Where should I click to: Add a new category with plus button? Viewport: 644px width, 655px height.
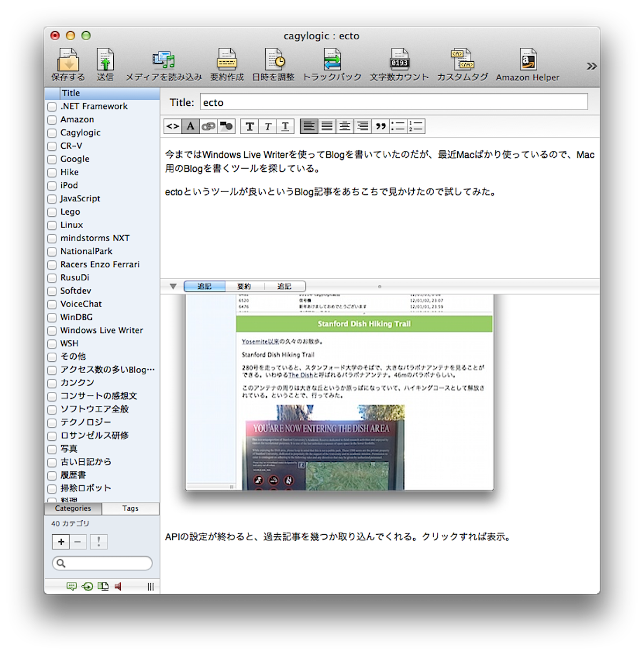(61, 542)
